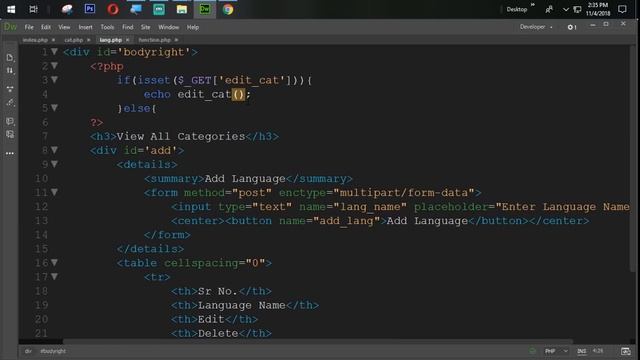Show hidden system tray icons
640x360 pixels.
point(566,9)
